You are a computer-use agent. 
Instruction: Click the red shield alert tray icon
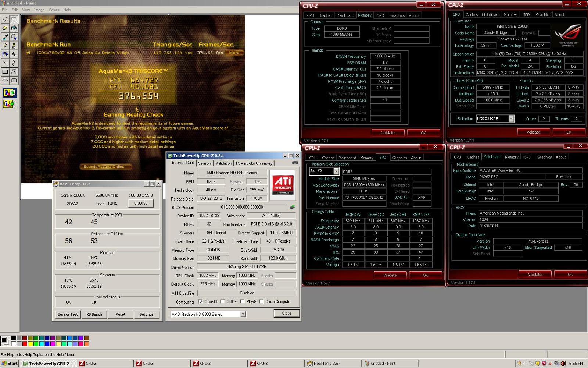[544, 364]
